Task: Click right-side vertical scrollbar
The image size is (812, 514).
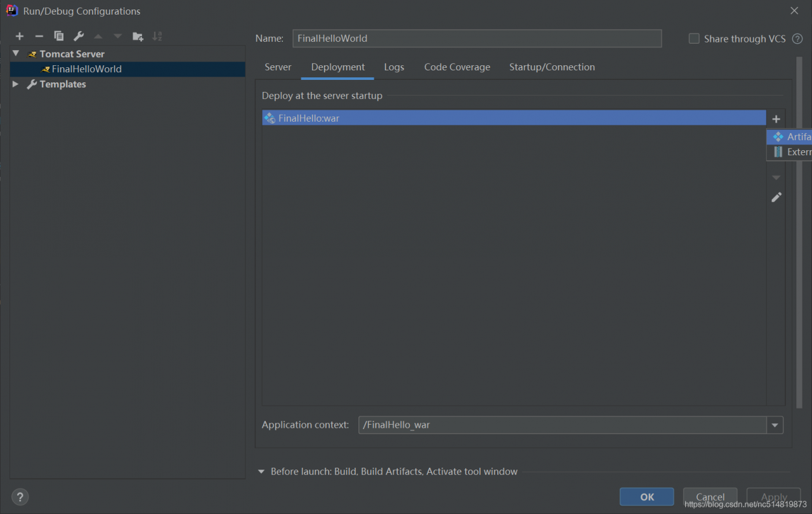Action: click(799, 231)
